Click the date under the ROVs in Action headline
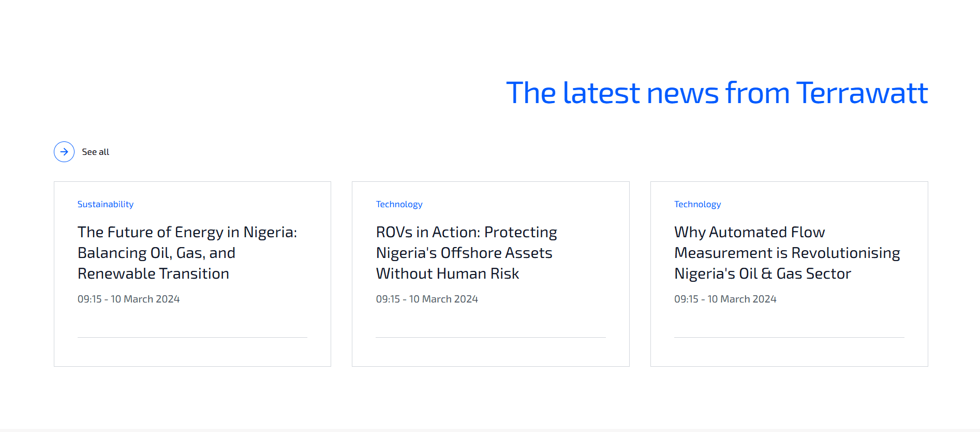Viewport: 980px width, 432px height. pyautogui.click(x=427, y=299)
